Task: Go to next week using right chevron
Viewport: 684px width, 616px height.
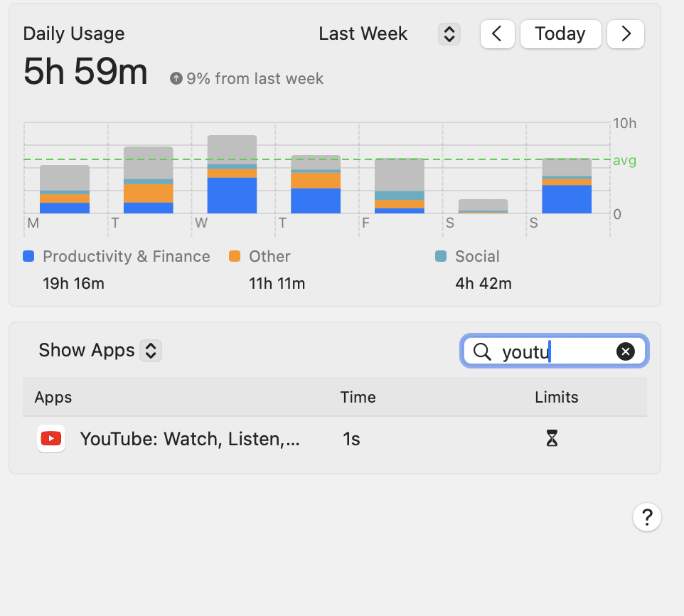Action: [x=626, y=34]
